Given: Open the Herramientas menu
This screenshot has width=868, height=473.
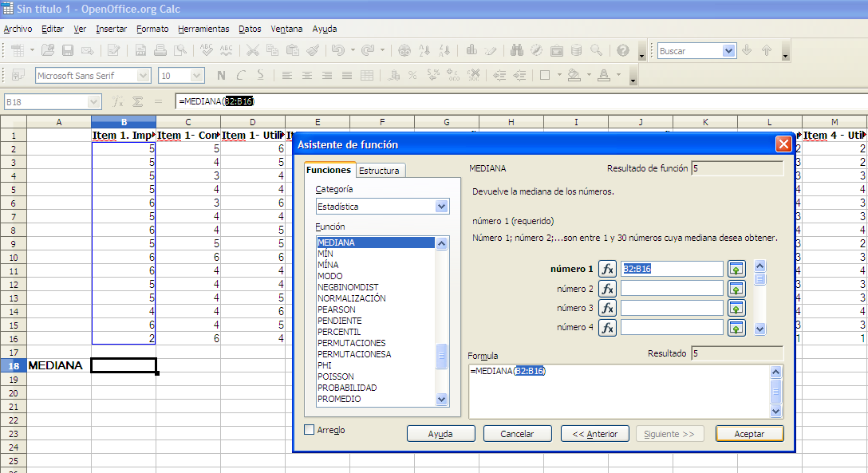Looking at the screenshot, I should (203, 29).
